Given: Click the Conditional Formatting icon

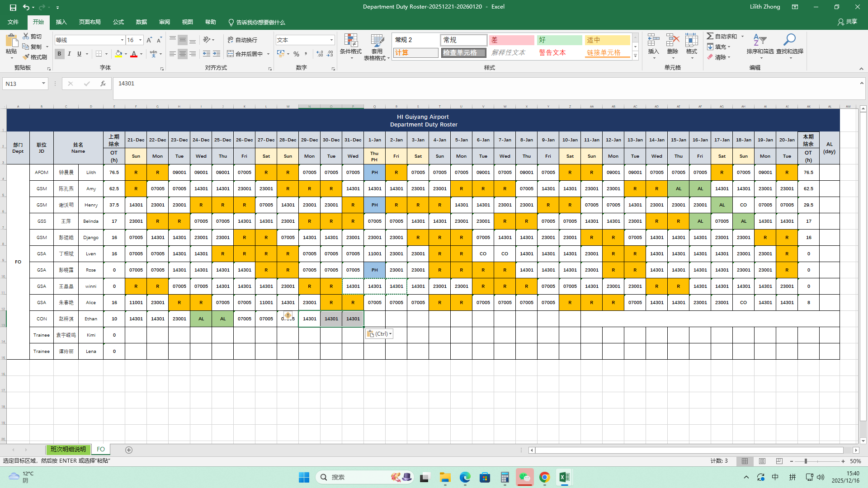Looking at the screenshot, I should coord(350,41).
